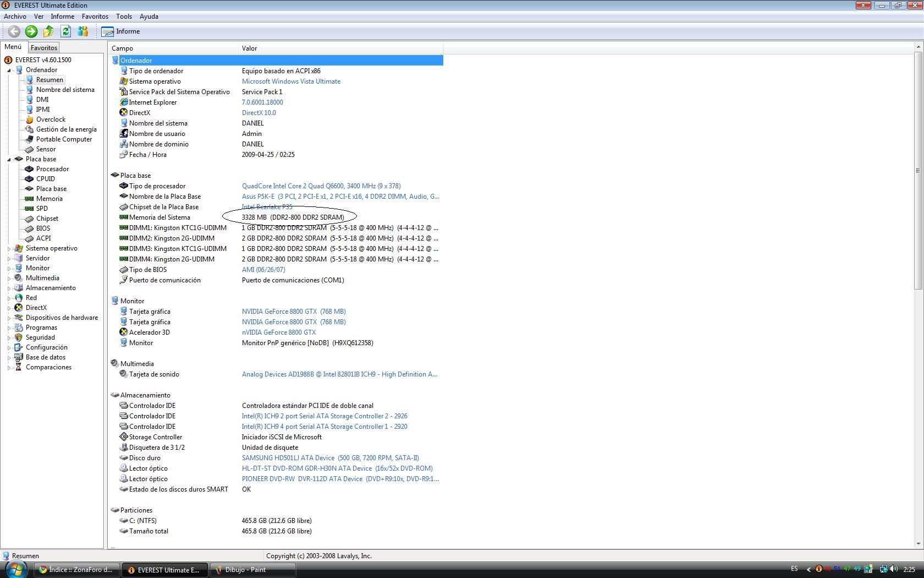Click the CPUID icon in tree
This screenshot has height=578, width=924.
click(x=30, y=179)
